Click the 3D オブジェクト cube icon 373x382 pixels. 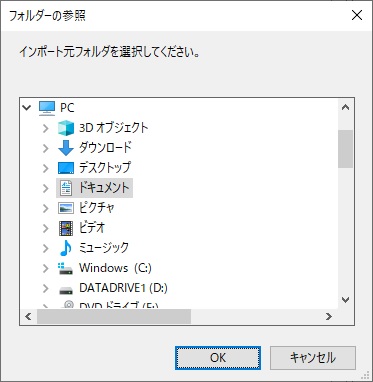pos(66,128)
